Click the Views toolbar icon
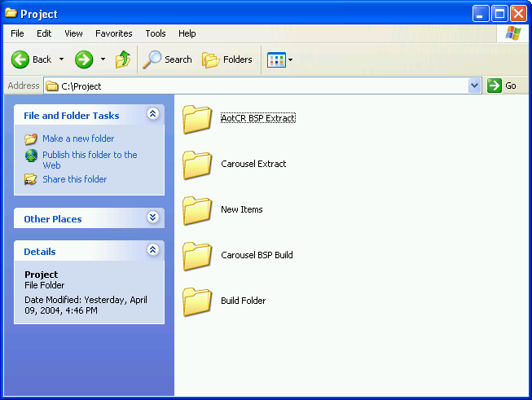Viewport: 532px width, 400px height. [276, 59]
